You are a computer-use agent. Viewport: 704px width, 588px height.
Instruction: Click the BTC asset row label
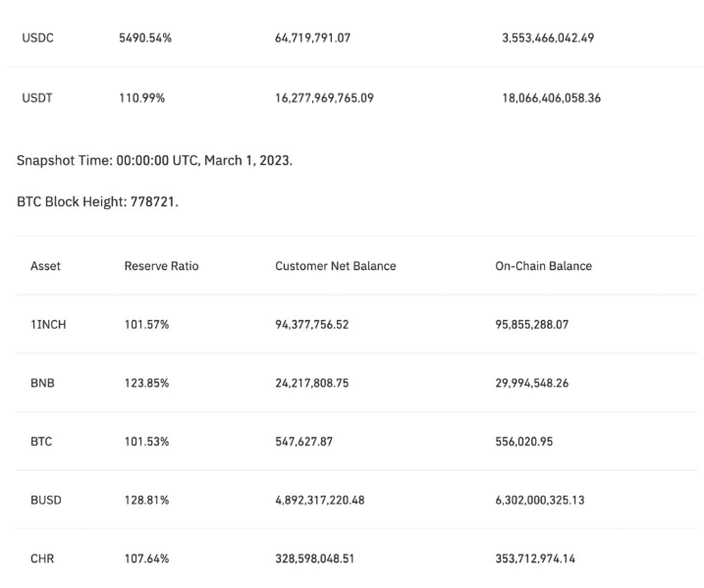point(41,442)
